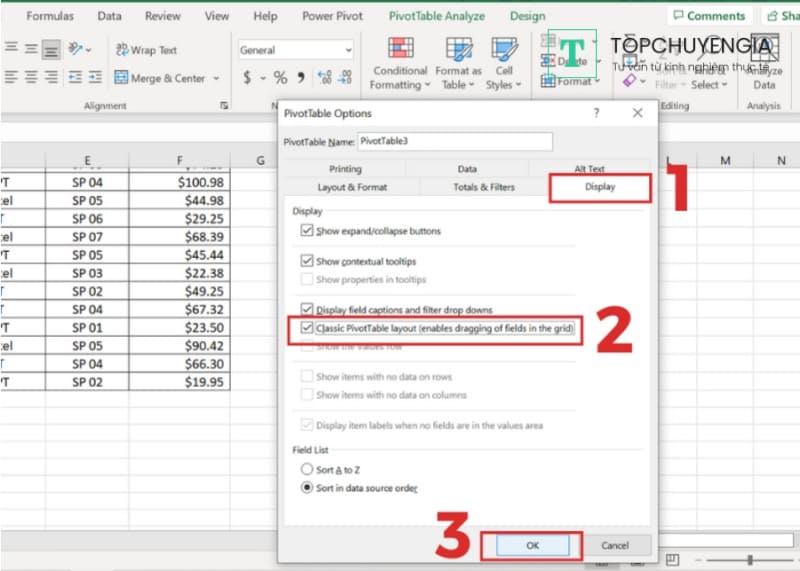Uncheck Show contextual tooltips
This screenshot has width=800, height=571.
tap(307, 261)
